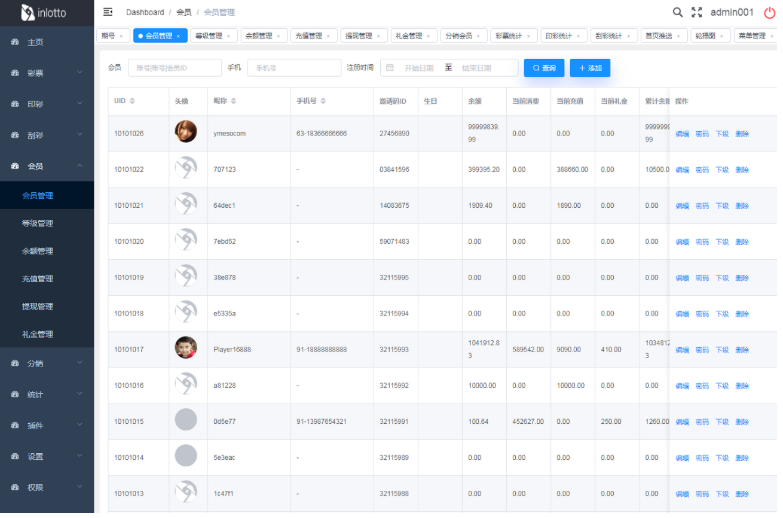Click 删除 for user 10101021
The image size is (783, 518).
pyautogui.click(x=742, y=206)
